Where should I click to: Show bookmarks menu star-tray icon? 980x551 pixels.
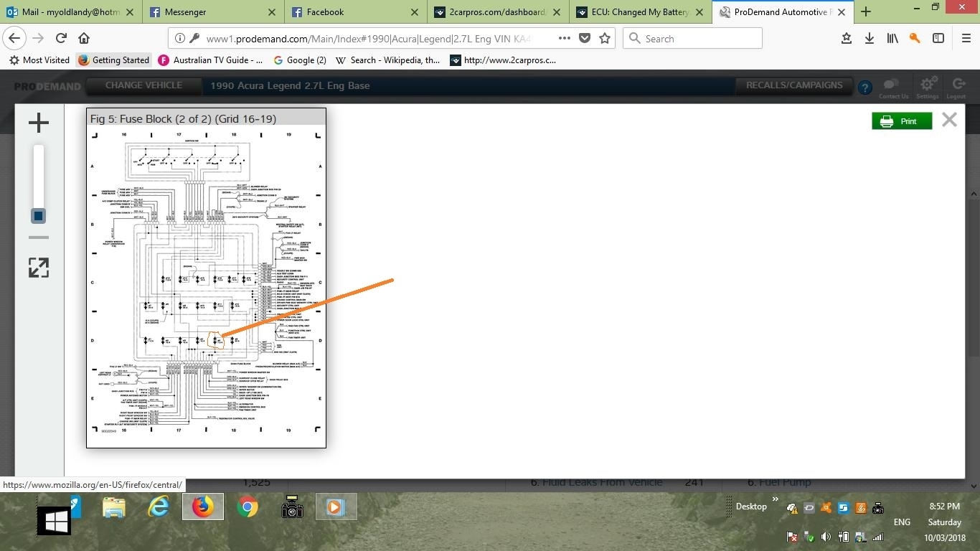pos(847,39)
